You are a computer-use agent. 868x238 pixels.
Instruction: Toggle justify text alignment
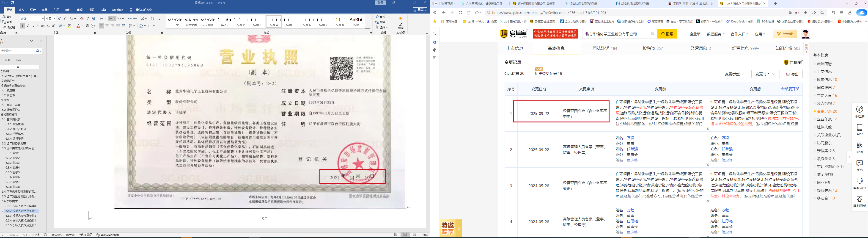[118, 26]
